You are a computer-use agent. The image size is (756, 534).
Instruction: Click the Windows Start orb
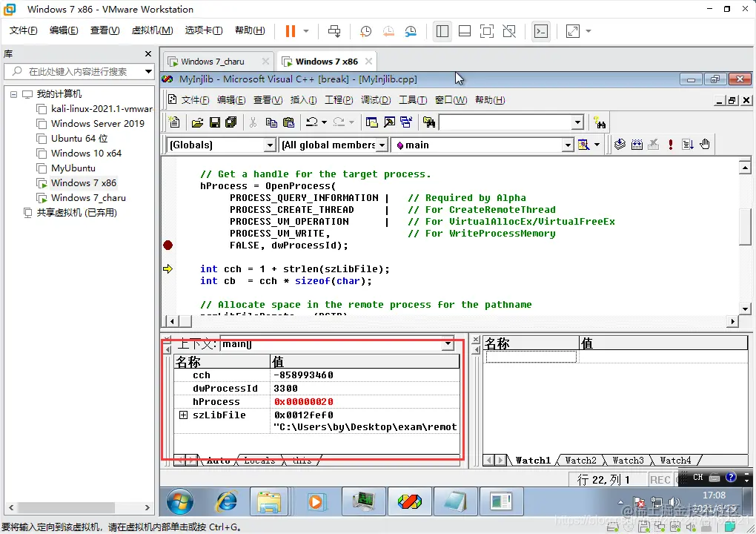click(180, 501)
